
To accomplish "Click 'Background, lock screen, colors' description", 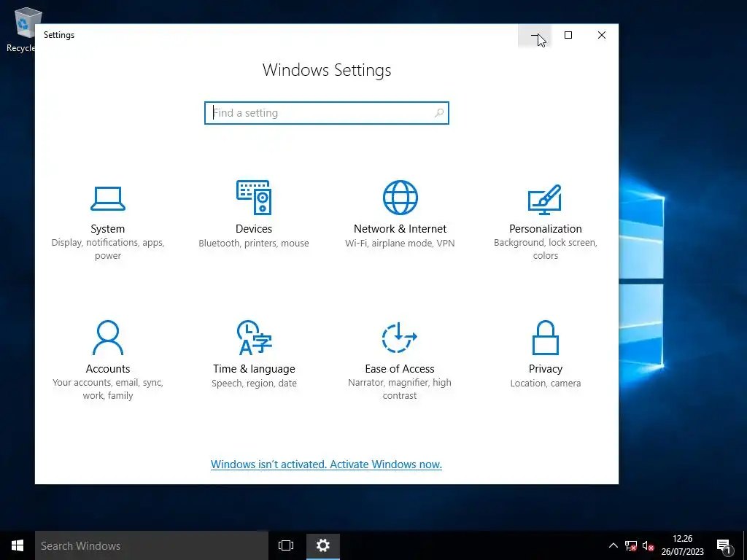I will tap(546, 249).
